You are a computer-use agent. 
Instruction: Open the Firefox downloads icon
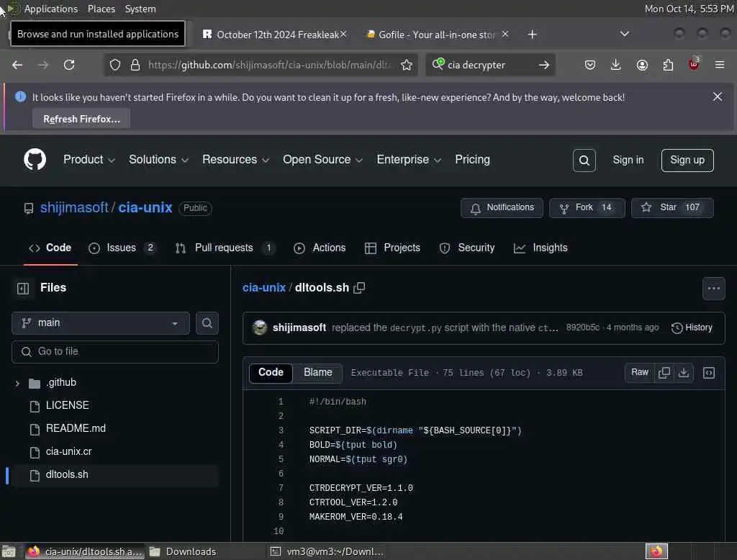(x=616, y=65)
